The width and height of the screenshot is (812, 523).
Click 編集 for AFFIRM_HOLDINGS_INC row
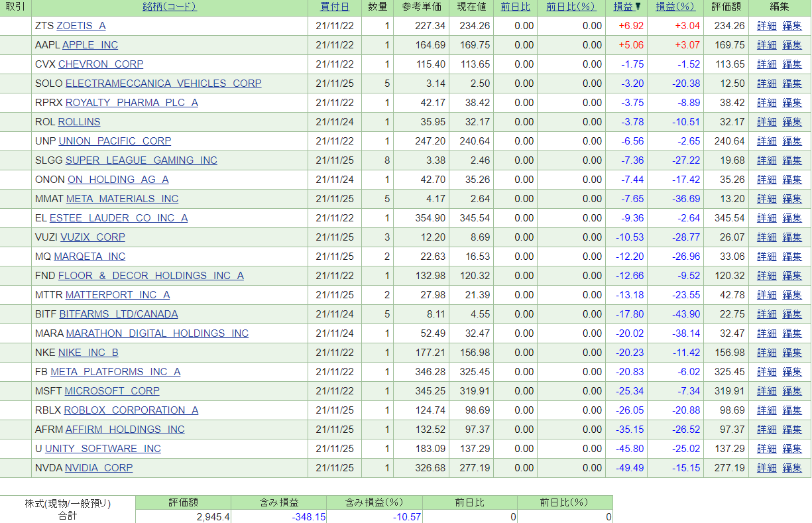click(792, 430)
